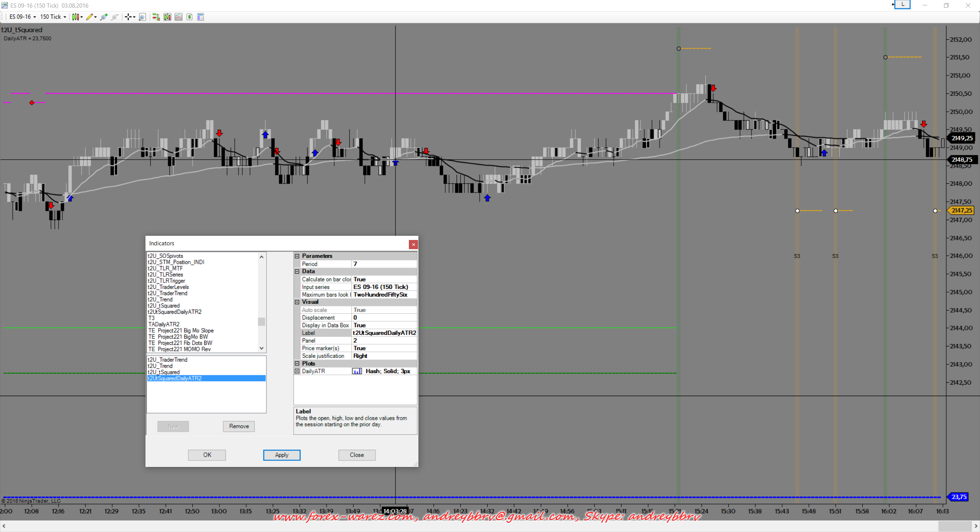Open the Data Series candlestick icon
The image size is (980, 532).
[x=167, y=17]
